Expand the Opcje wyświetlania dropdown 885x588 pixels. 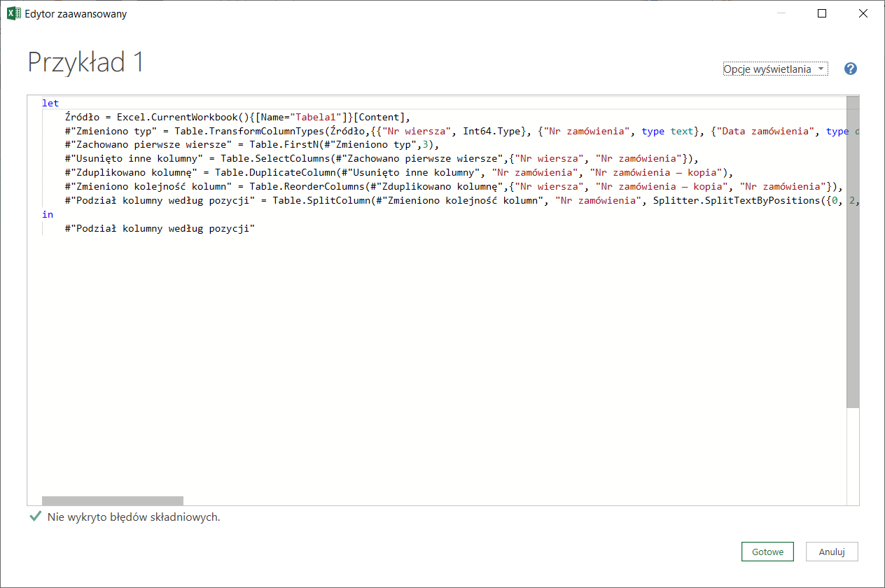(x=775, y=69)
